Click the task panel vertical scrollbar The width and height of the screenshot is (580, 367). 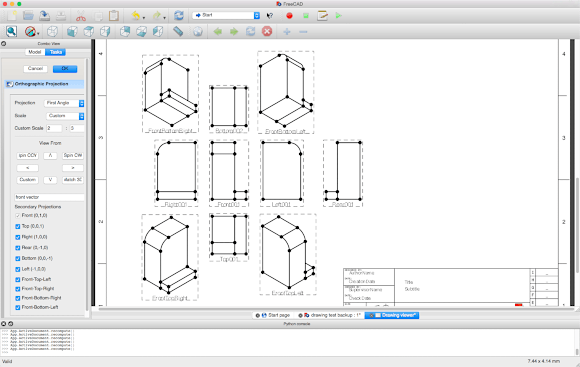88,185
